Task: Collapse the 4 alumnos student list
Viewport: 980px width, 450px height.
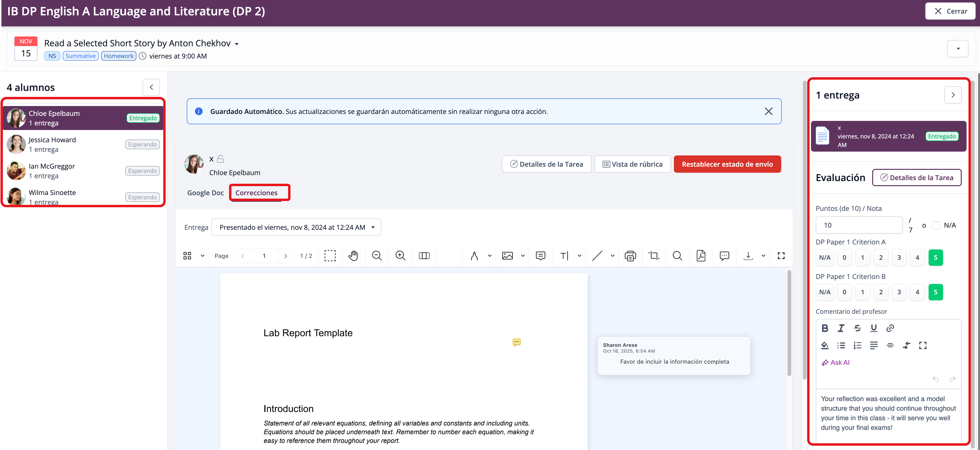Action: pos(151,87)
